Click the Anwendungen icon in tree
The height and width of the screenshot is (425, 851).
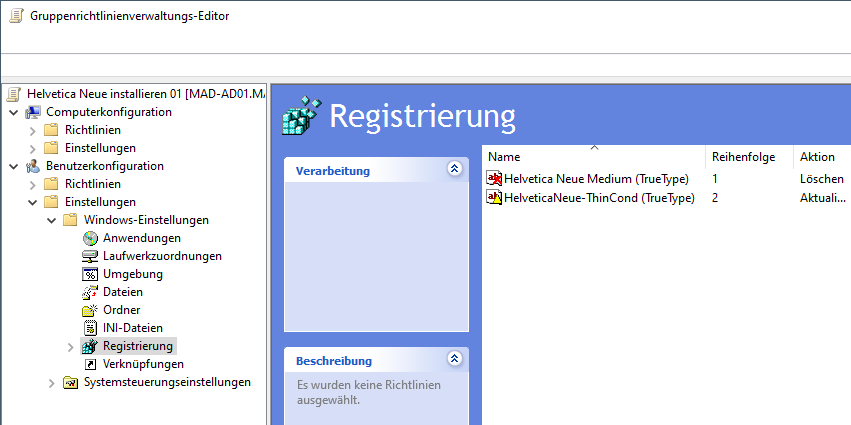(90, 238)
